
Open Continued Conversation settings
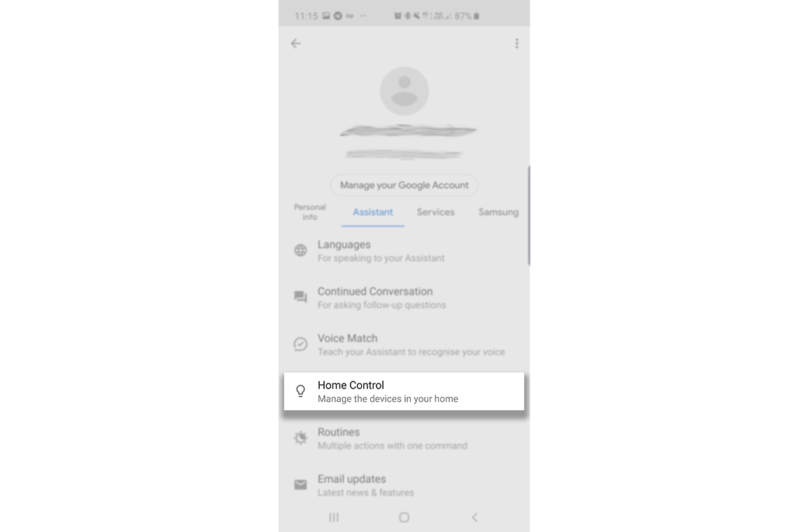point(404,297)
